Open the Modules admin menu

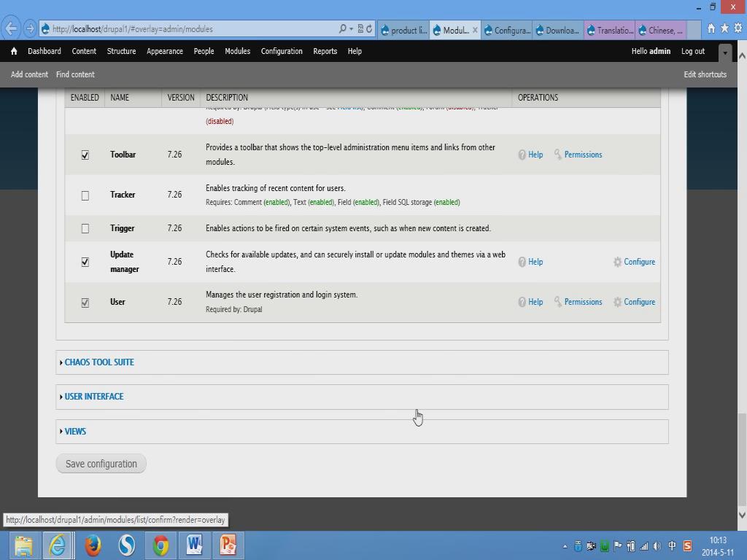[237, 51]
